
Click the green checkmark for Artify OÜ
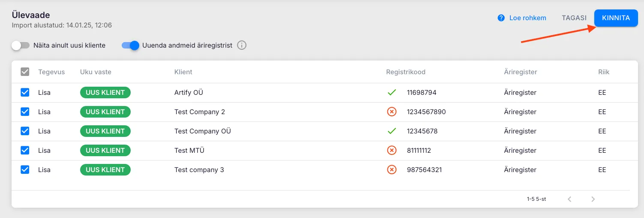coord(391,92)
